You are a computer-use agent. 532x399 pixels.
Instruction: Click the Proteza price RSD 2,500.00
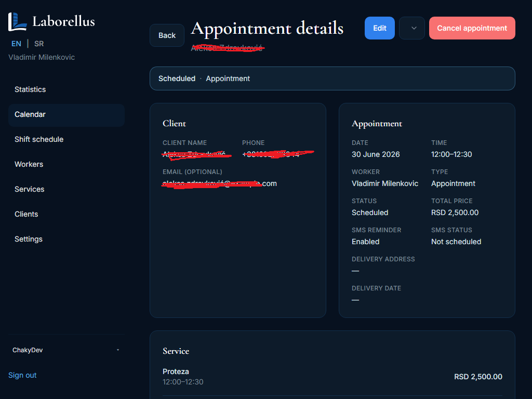coord(478,377)
